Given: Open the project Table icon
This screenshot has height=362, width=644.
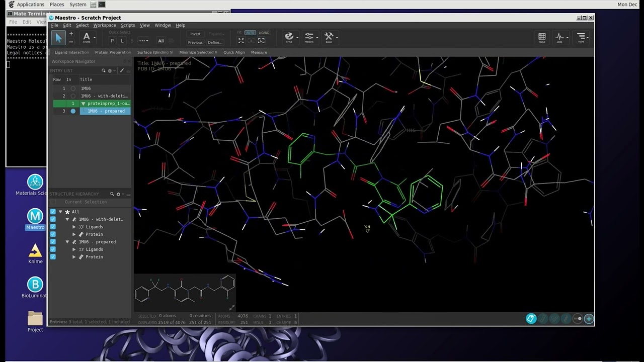Looking at the screenshot, I should pos(542,38).
